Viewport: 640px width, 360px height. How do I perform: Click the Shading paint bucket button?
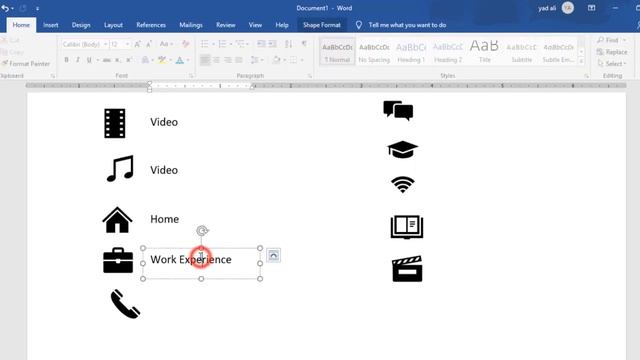click(276, 60)
